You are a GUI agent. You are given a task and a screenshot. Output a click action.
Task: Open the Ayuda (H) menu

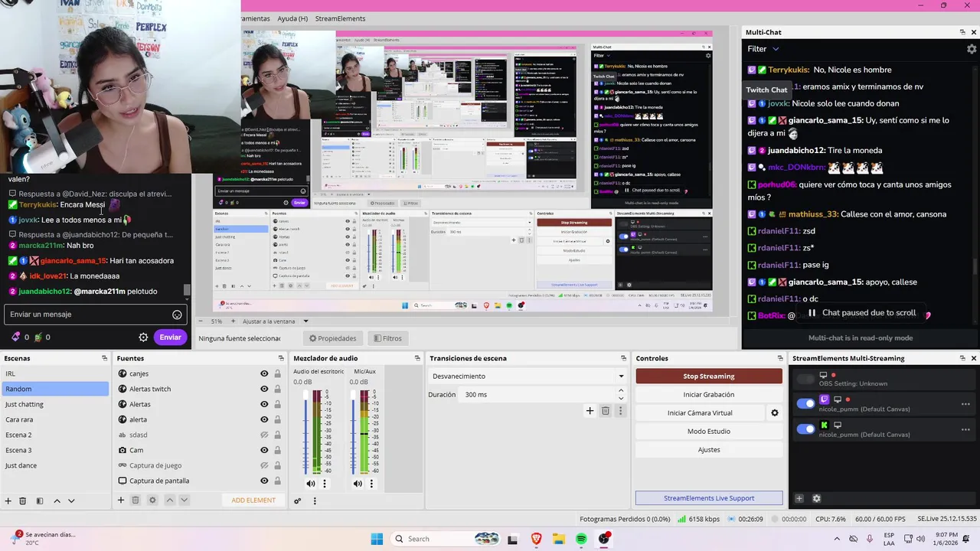[x=292, y=18]
